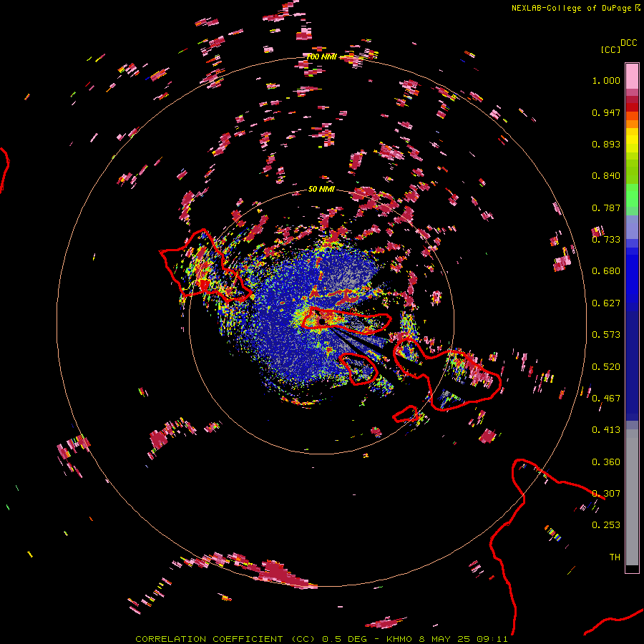Screen dimensions: 644x644
Task: Select the 1.000 color scale value
Action: pos(606,80)
